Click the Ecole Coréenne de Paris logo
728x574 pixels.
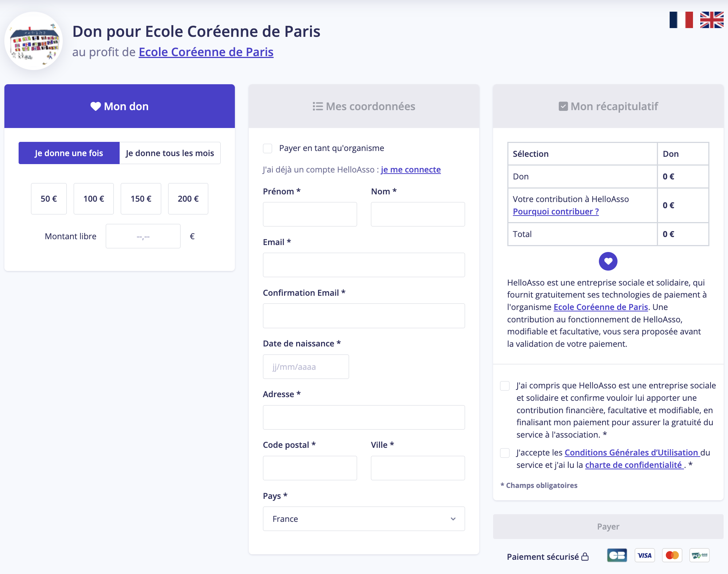(34, 41)
